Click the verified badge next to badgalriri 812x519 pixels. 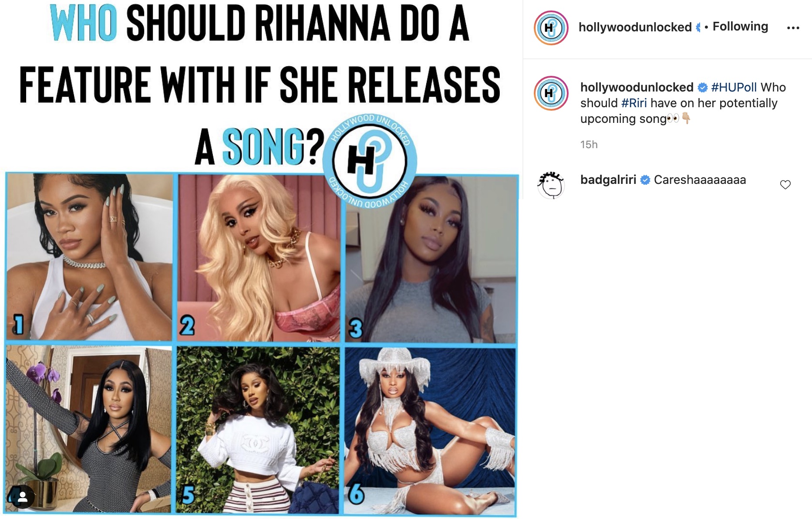(x=645, y=180)
